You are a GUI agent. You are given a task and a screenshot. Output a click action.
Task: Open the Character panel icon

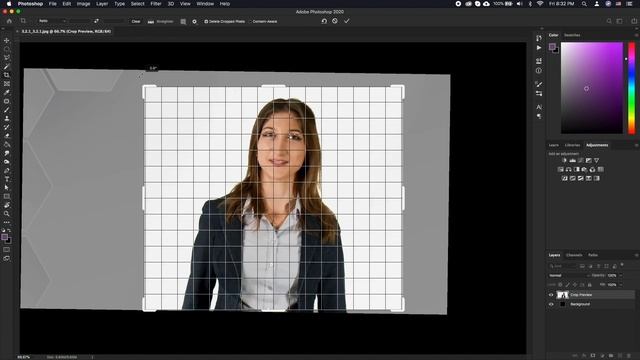(x=539, y=107)
